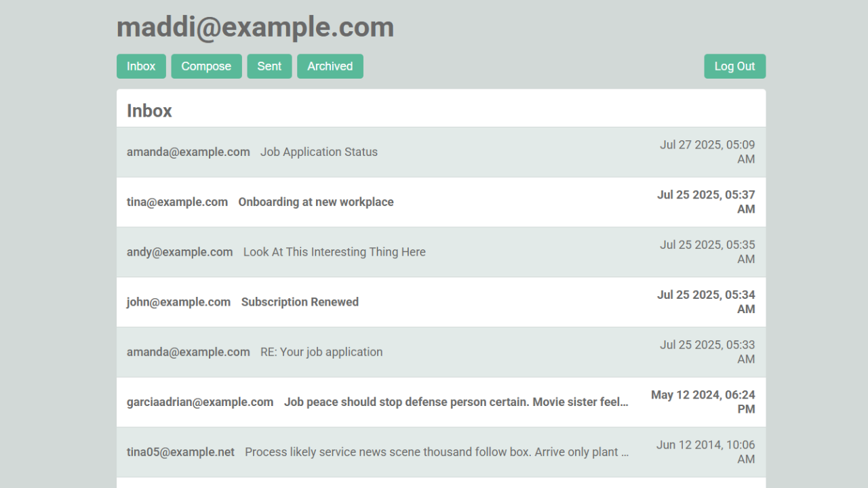This screenshot has width=868, height=488.
Task: Click the Compose button
Action: [206, 66]
